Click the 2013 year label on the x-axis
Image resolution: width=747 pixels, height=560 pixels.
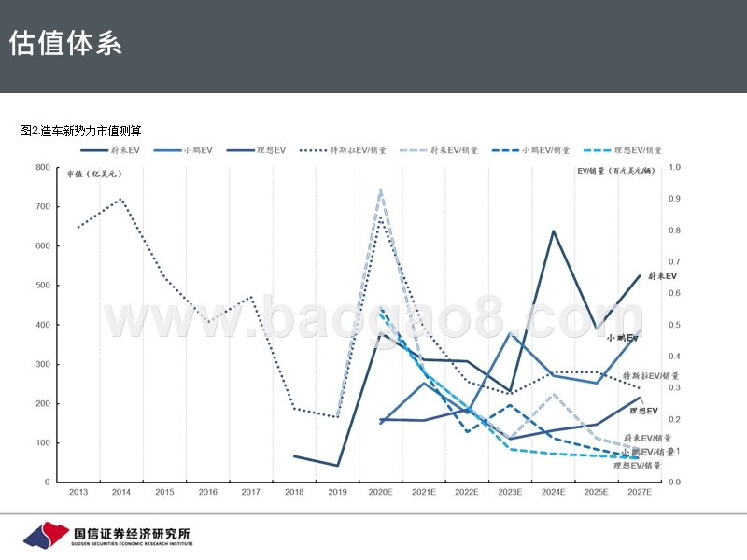click(78, 492)
